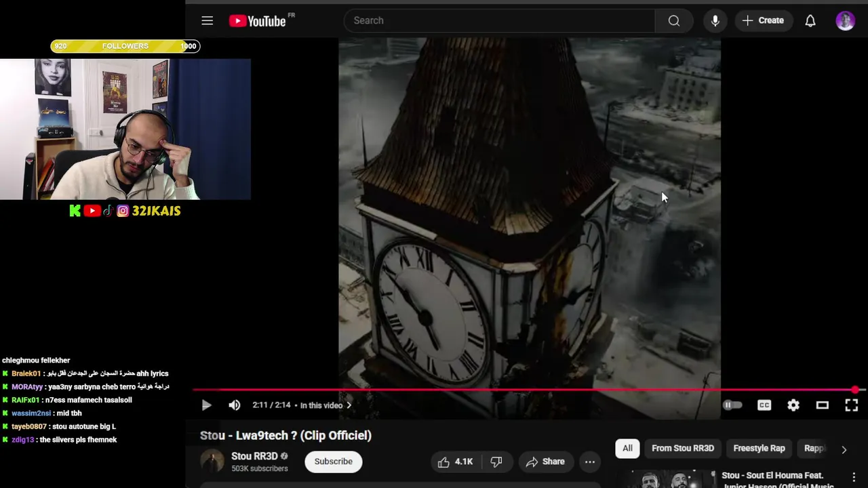Open options for Sout El Houma suggestion

pos(854,478)
